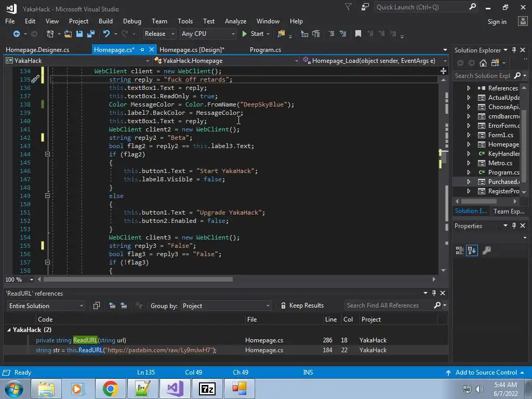This screenshot has width=532, height=399.
Task: Click the Copy icon in the references panel
Action: coord(96,305)
